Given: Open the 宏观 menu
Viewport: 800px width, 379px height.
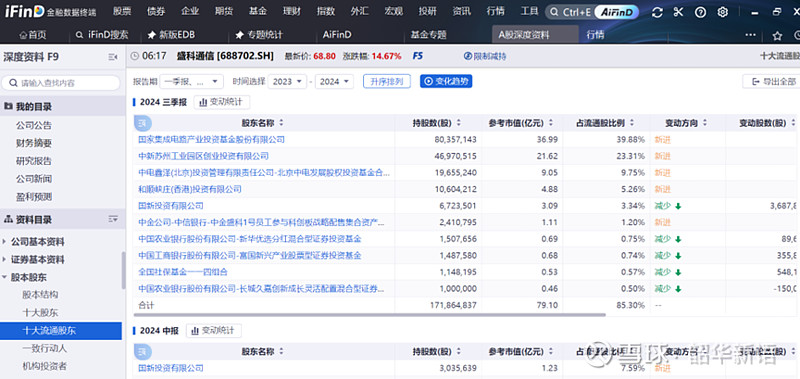Looking at the screenshot, I should click(x=393, y=11).
